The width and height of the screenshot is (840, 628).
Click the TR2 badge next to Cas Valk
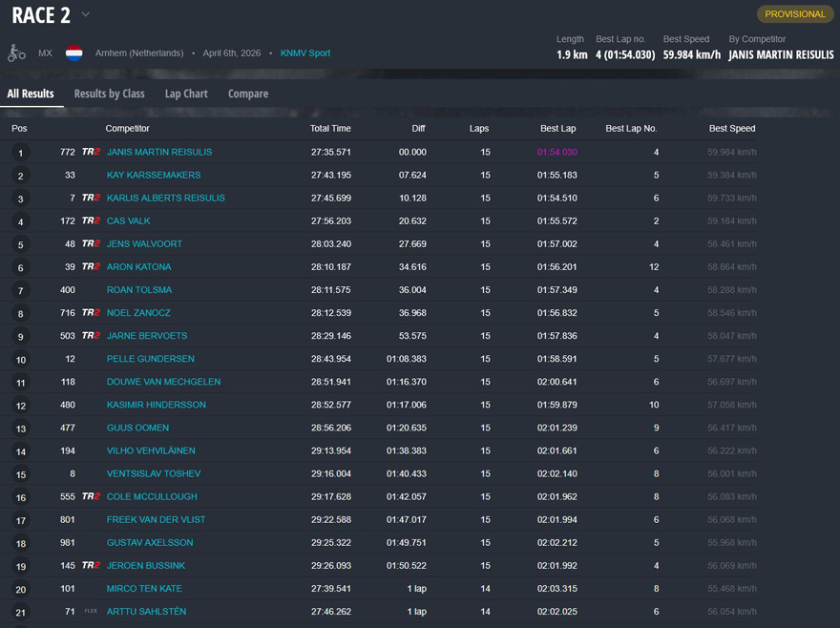[x=91, y=220]
